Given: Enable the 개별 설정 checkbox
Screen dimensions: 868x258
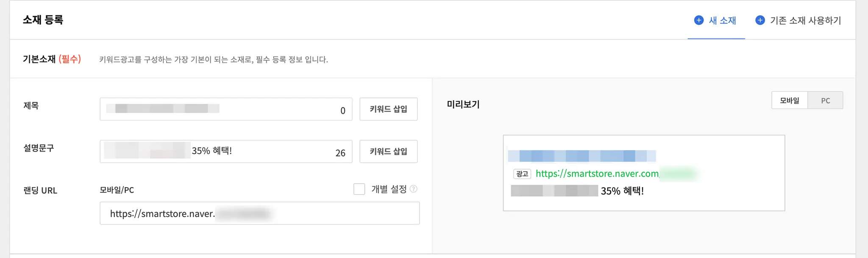Looking at the screenshot, I should (x=359, y=189).
